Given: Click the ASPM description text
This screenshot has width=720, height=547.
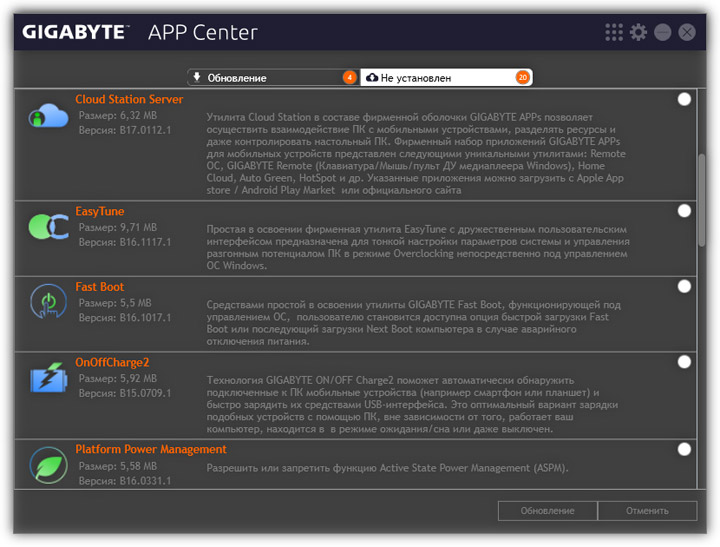Looking at the screenshot, I should (388, 468).
